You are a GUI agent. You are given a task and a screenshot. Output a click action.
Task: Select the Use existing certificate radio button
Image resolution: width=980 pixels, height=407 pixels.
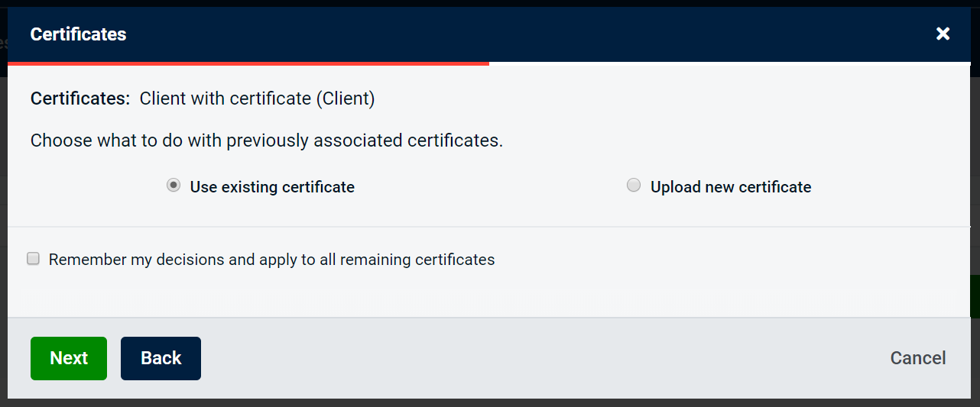(x=174, y=186)
